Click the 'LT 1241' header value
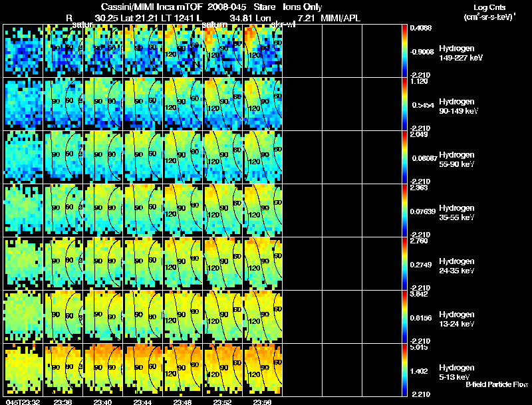532x405 pixels. [178, 19]
